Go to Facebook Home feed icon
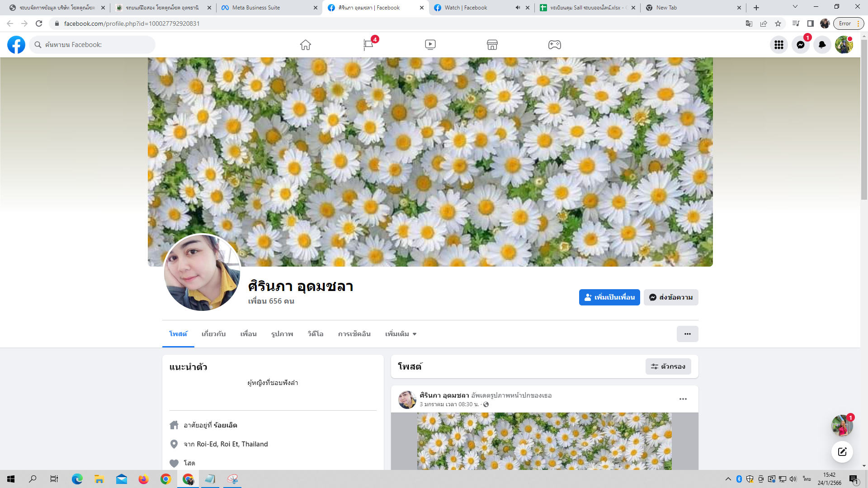The height and width of the screenshot is (488, 868). pyautogui.click(x=306, y=45)
